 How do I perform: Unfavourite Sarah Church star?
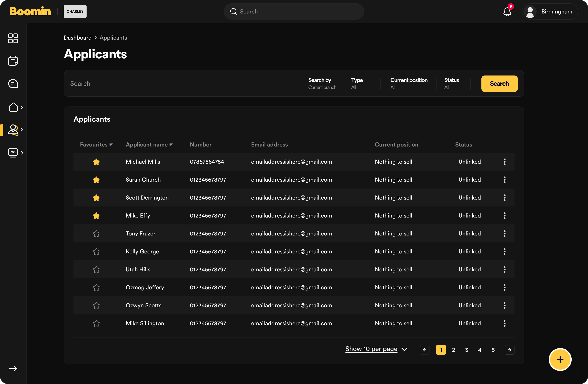pos(96,180)
